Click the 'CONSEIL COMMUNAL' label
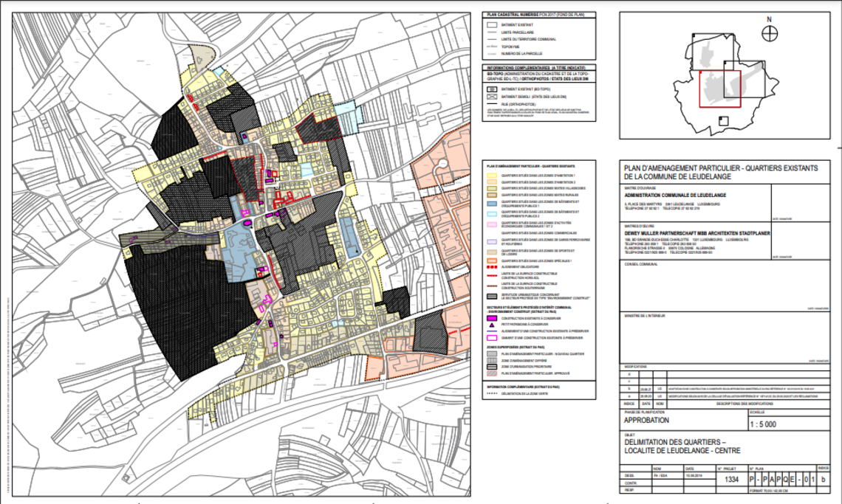The image size is (842, 504). point(640,264)
